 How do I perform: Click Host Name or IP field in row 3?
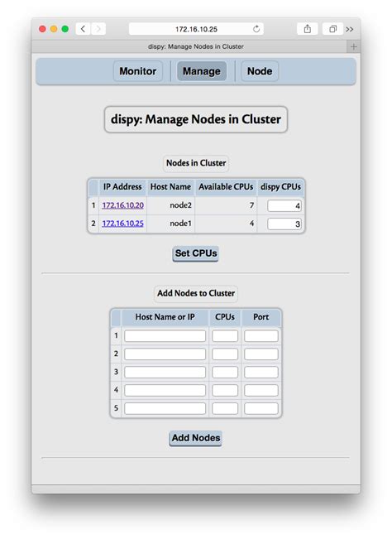(x=165, y=373)
